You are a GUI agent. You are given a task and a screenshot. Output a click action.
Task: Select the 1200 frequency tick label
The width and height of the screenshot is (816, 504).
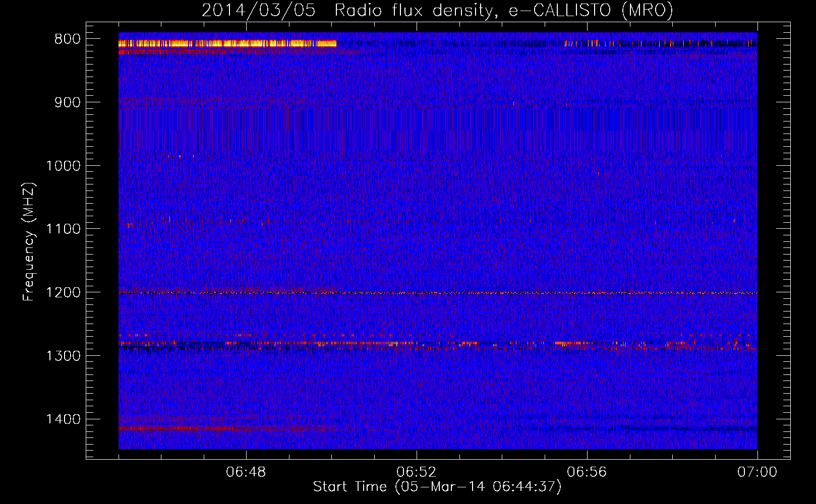point(63,293)
